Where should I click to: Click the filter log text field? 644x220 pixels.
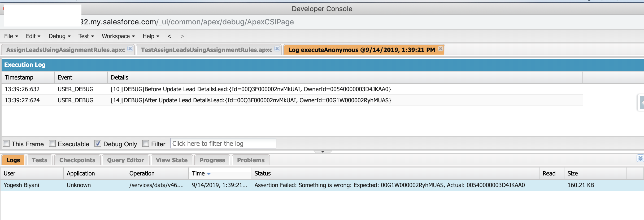click(x=223, y=143)
